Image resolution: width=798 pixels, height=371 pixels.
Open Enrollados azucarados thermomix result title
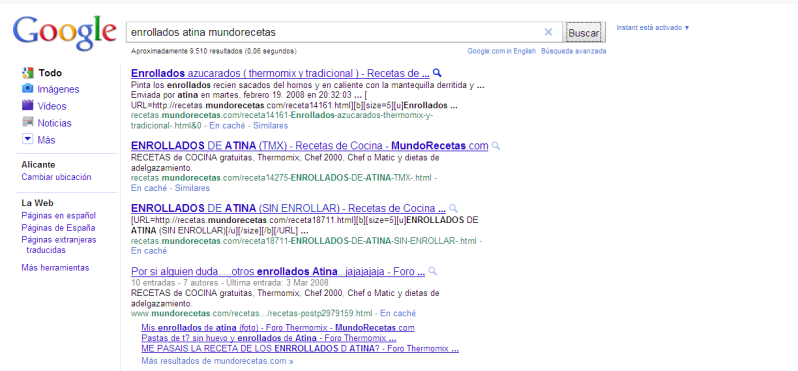pyautogui.click(x=280, y=73)
